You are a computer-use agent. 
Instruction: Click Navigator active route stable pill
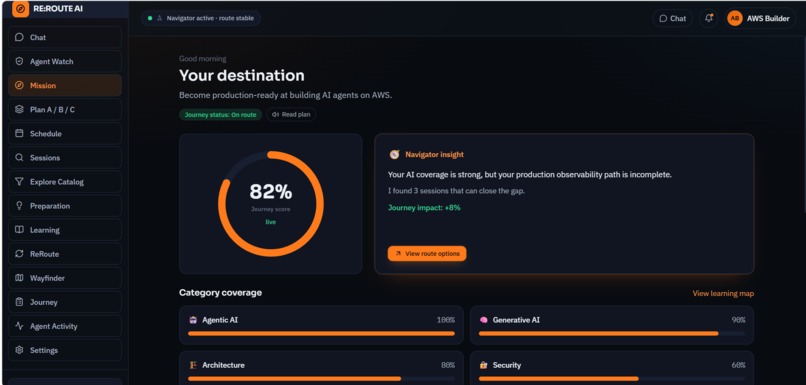click(x=201, y=18)
